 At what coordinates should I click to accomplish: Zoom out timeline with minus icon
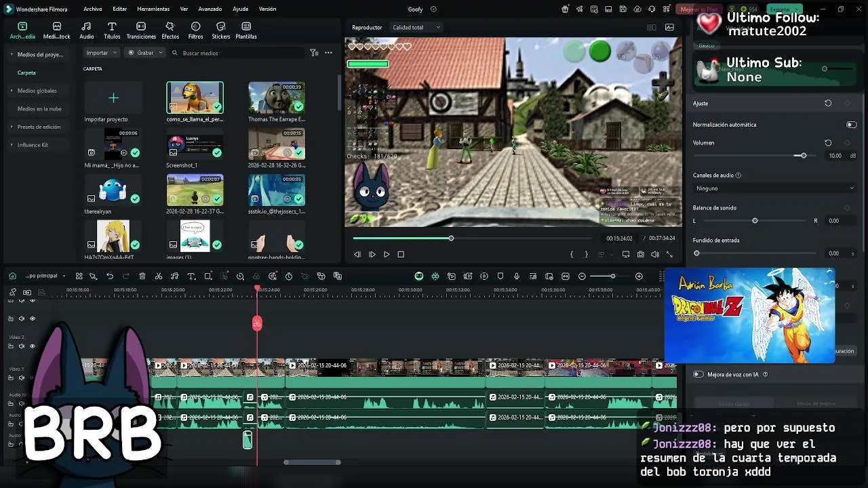[x=582, y=276]
